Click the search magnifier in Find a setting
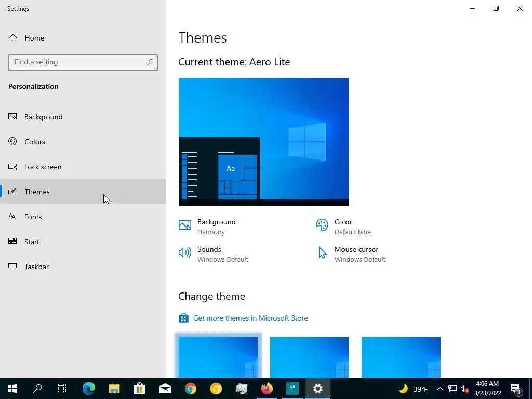 tap(150, 62)
